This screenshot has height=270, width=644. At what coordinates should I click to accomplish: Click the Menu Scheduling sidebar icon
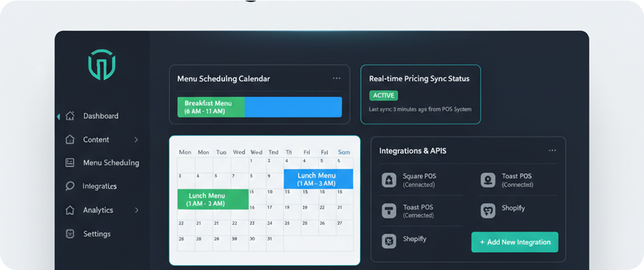pos(70,163)
